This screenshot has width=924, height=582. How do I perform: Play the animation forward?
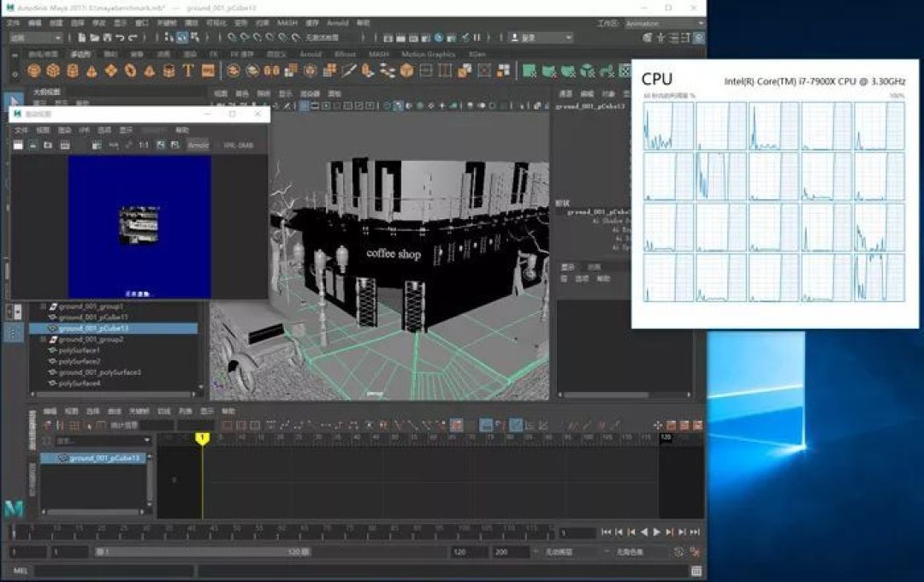[657, 532]
